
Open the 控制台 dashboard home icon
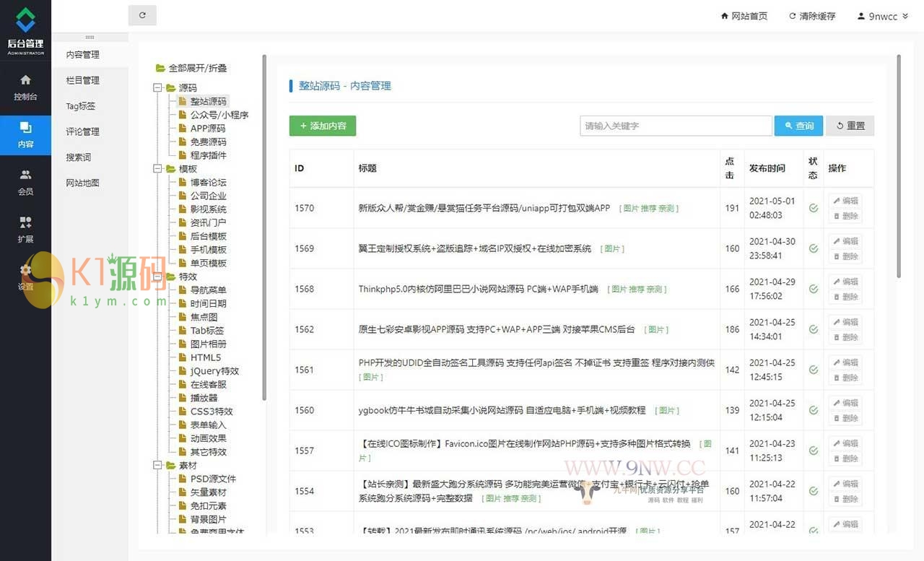pos(25,80)
